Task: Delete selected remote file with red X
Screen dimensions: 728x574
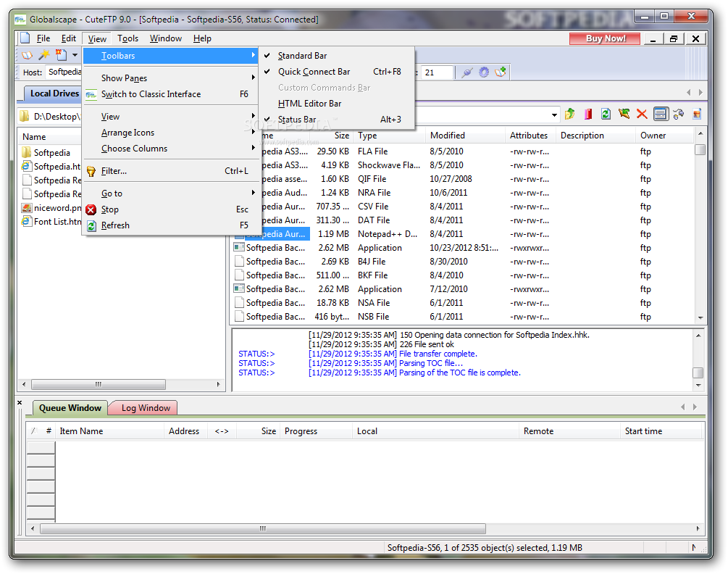Action: click(642, 114)
